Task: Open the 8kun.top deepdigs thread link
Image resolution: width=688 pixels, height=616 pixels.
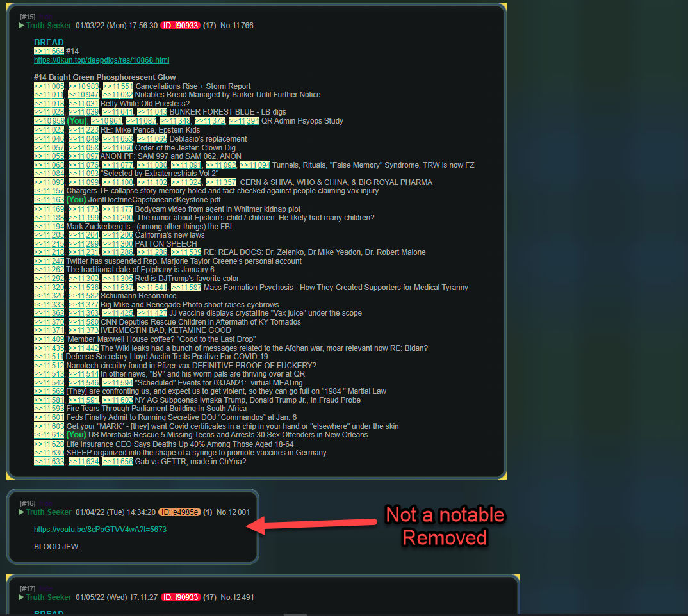Action: click(101, 60)
